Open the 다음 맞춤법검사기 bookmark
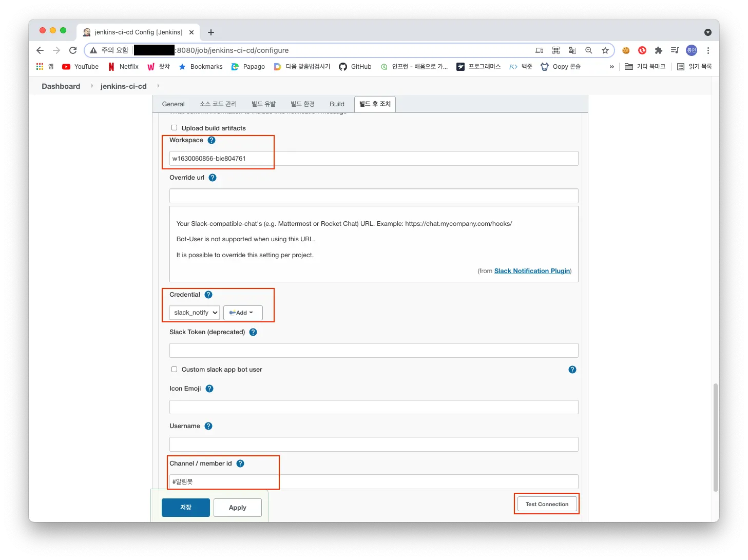 click(302, 67)
